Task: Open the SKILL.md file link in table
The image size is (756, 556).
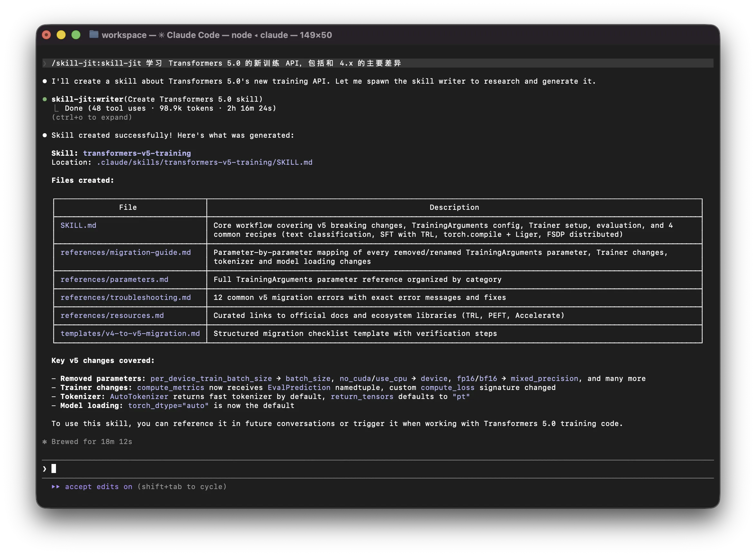Action: [x=78, y=226]
